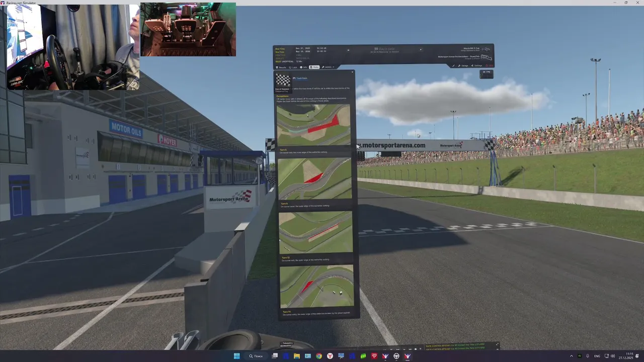Viewport: 644px width, 362px height.
Task: Open track image above Turn 5 label
Action: (314, 125)
